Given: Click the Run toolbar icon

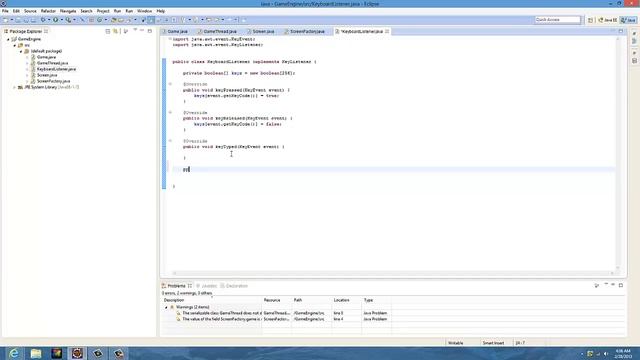Looking at the screenshot, I should click(56, 20).
